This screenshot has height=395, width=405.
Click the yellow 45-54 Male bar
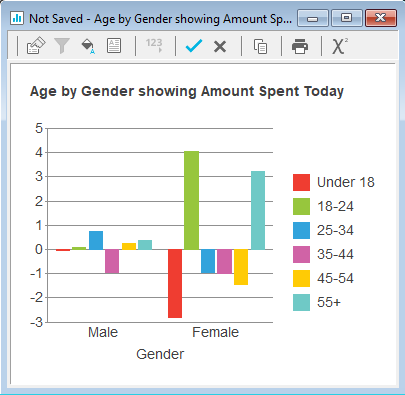pos(129,246)
